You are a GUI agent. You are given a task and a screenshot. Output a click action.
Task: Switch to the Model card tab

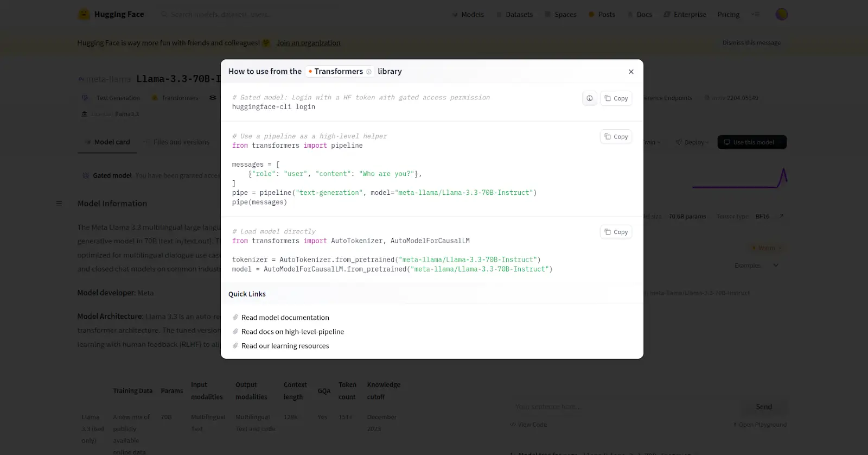click(x=107, y=142)
